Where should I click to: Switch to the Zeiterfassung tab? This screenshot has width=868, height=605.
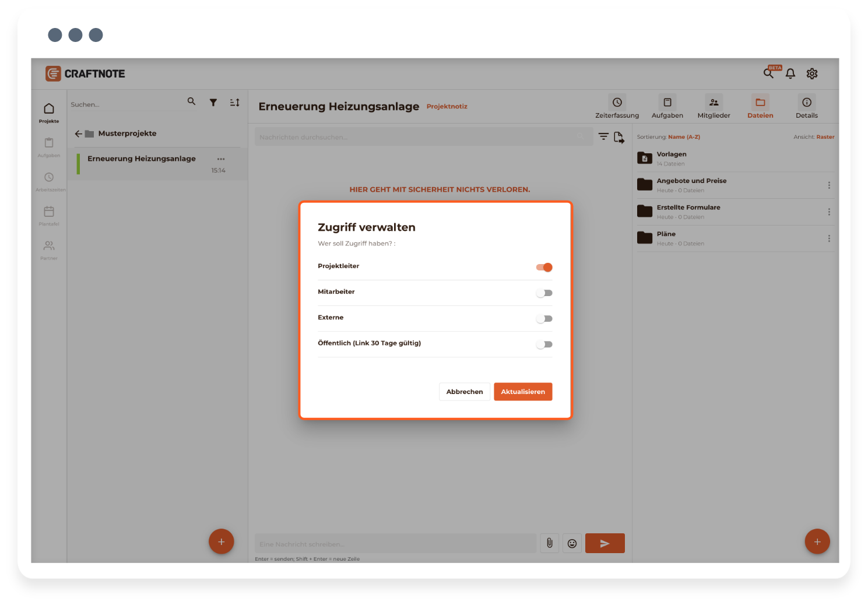pos(617,107)
